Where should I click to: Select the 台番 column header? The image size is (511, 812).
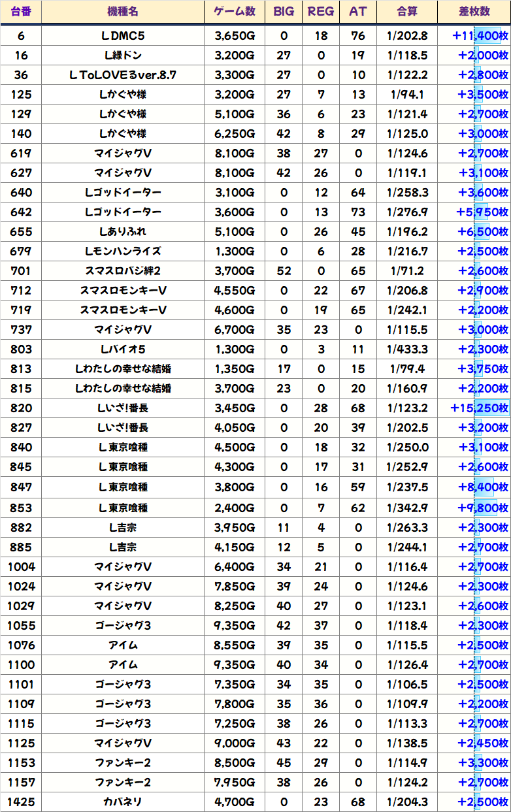pos(21,12)
